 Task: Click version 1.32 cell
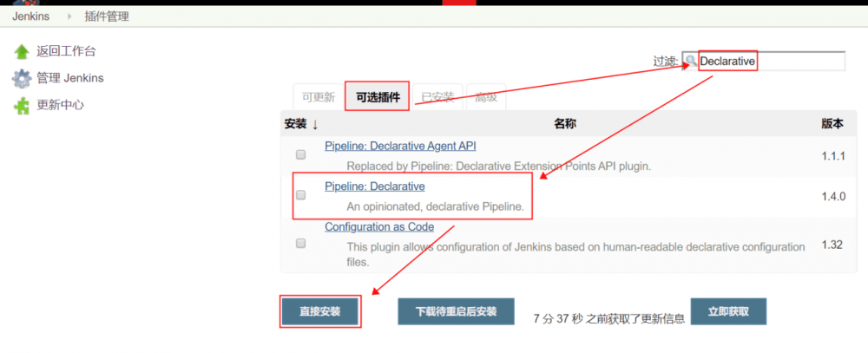click(x=832, y=245)
